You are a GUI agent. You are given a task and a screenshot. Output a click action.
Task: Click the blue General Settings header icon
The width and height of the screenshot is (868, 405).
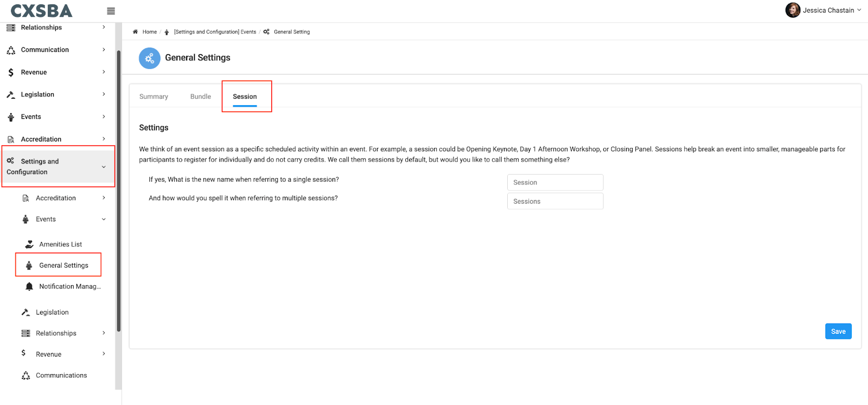coord(150,58)
